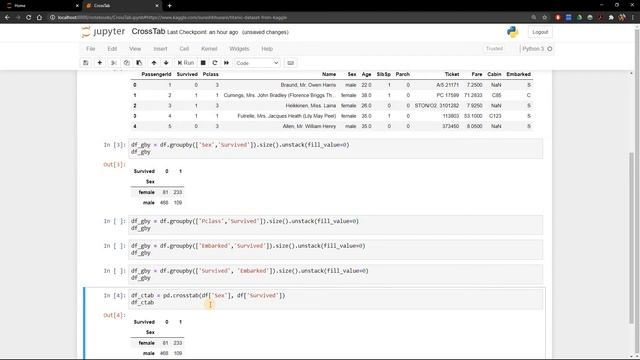Open the View menu
This screenshot has width=640, height=360.
[135, 49]
